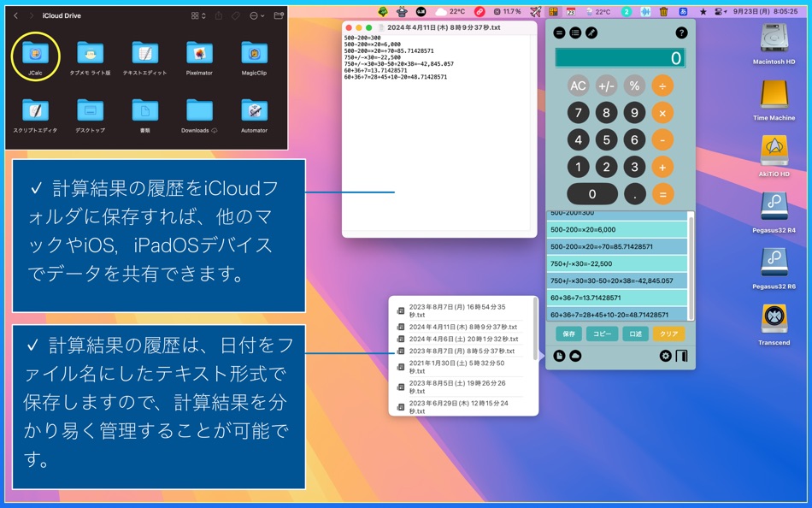Click the orange = equals key
Image resolution: width=812 pixels, height=508 pixels.
(x=662, y=194)
